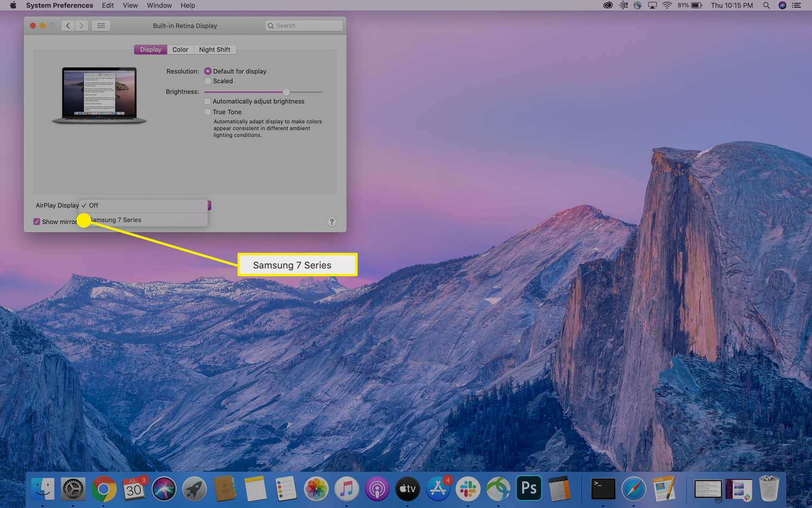The width and height of the screenshot is (812, 508).
Task: Toggle the True Tone checkbox
Action: click(x=207, y=112)
